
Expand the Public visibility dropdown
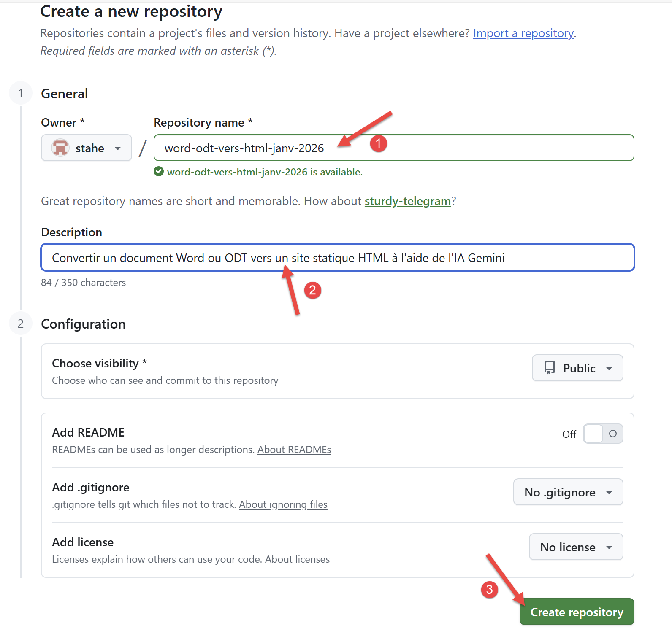(577, 368)
